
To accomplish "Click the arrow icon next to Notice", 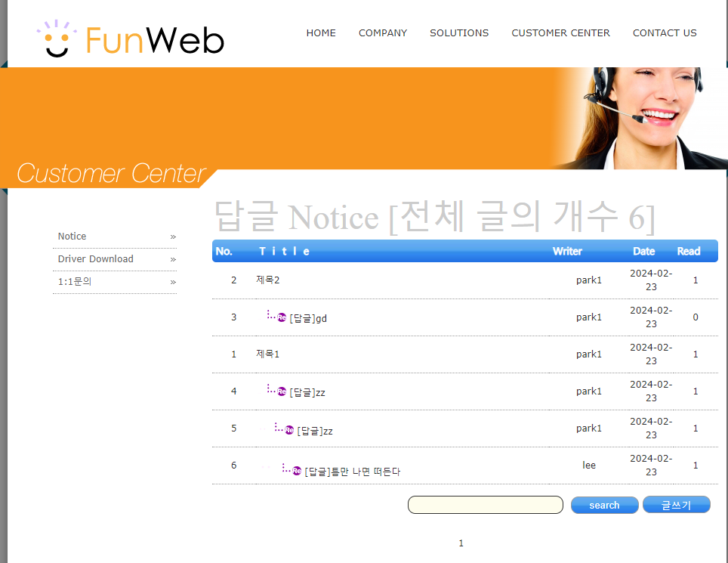I will click(173, 237).
